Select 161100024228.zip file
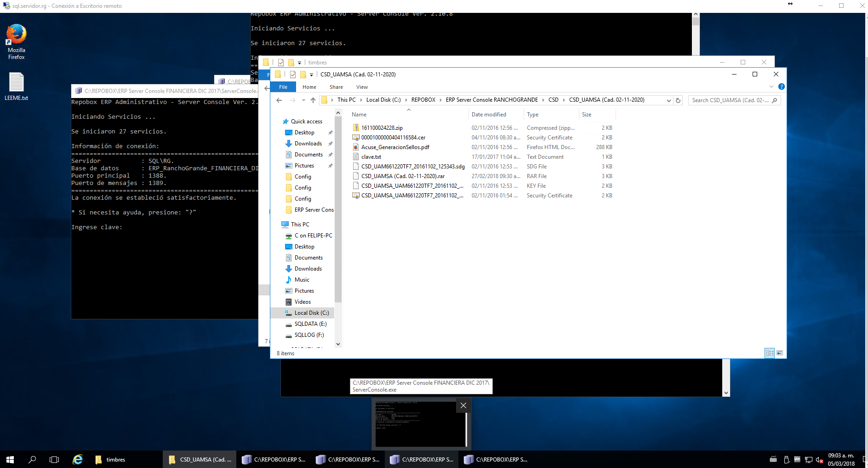This screenshot has width=868, height=468. [x=382, y=128]
